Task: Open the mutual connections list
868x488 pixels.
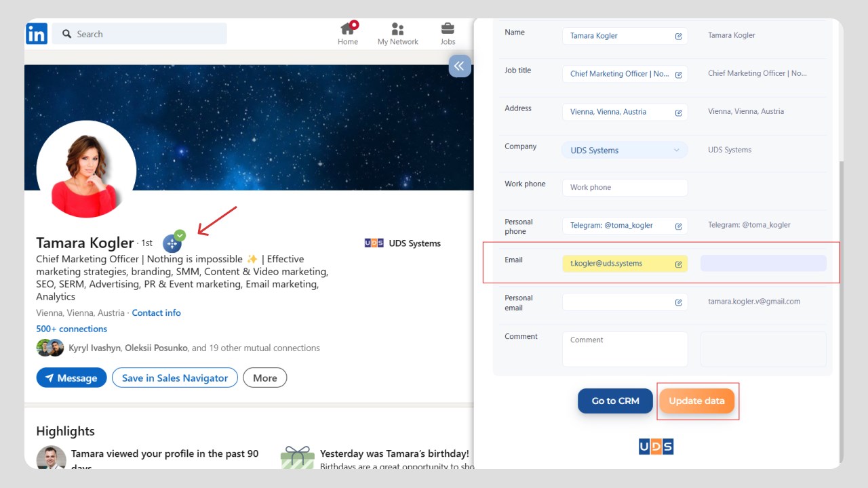Action: [194, 348]
